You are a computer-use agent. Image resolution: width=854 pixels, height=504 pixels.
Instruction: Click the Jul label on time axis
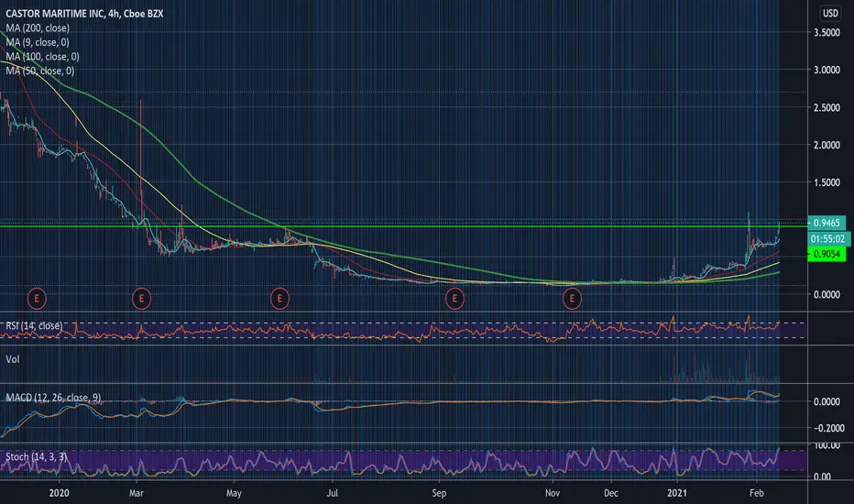click(333, 493)
